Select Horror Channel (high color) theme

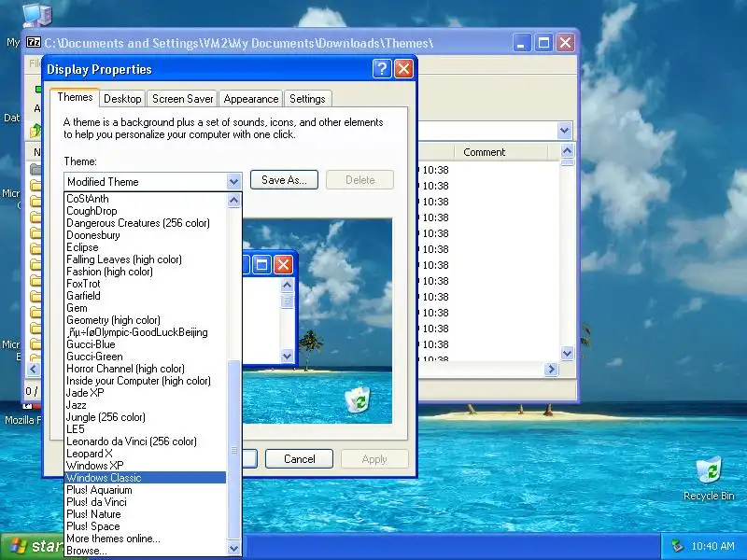point(146,369)
